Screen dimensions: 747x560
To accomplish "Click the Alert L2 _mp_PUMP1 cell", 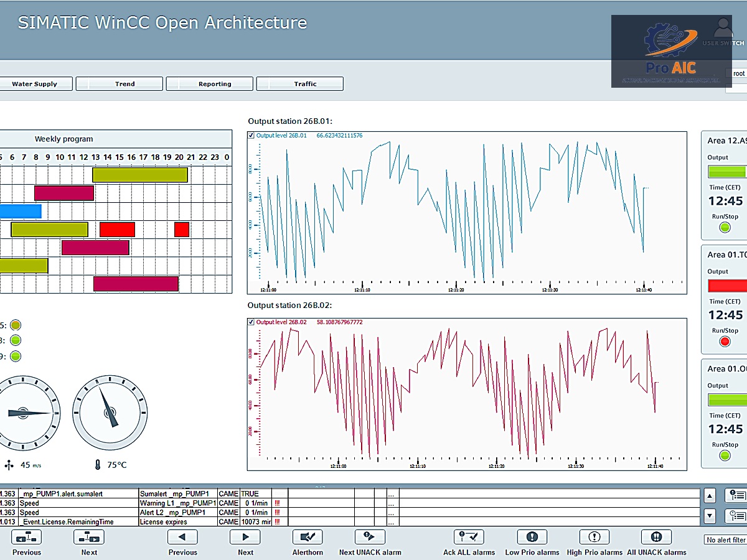I will (178, 513).
